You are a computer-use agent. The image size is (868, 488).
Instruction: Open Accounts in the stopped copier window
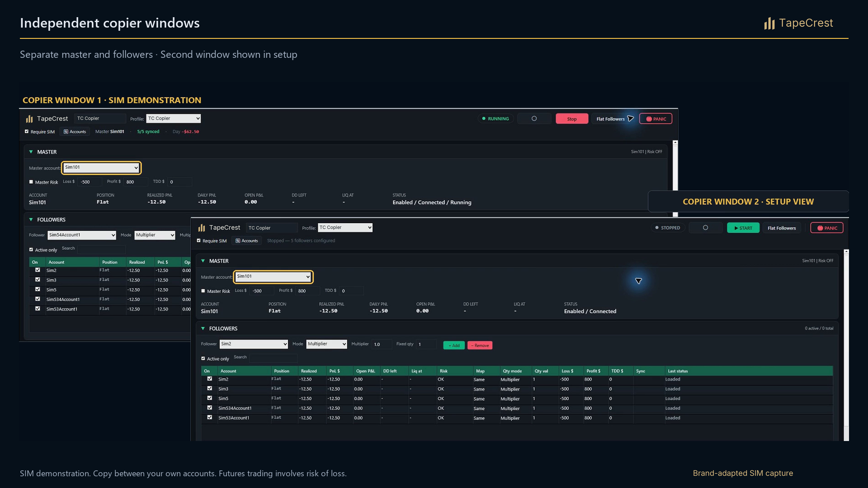point(247,241)
